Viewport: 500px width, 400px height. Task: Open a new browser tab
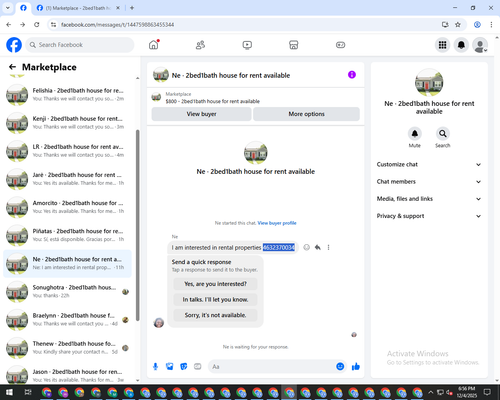[132, 8]
